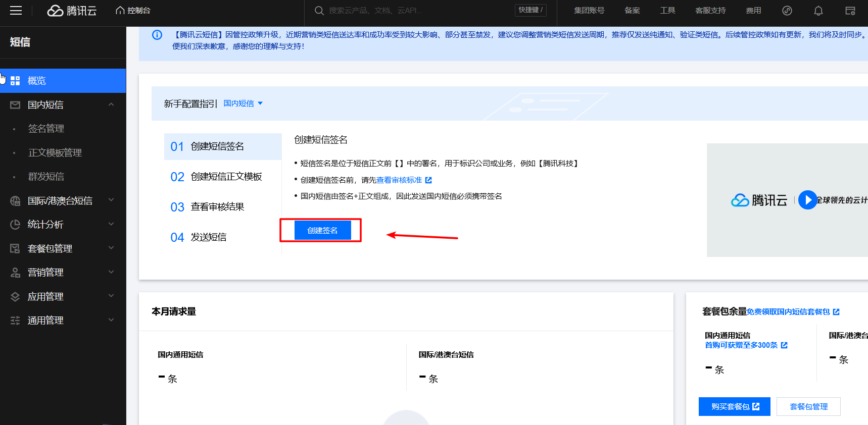
Task: Collapse the 国内短信 sidebar section
Action: click(111, 104)
